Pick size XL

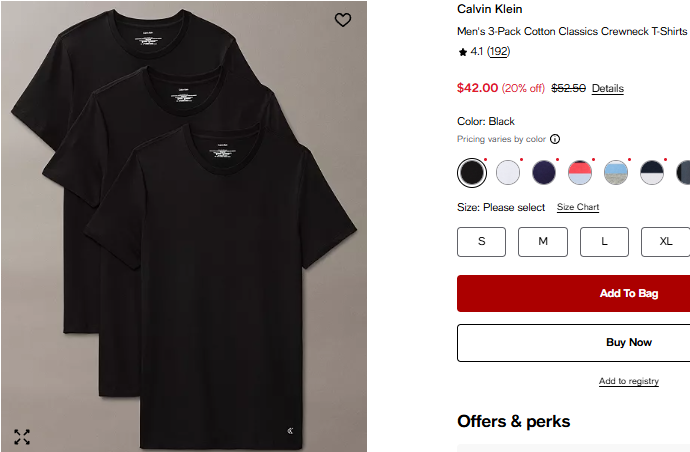pyautogui.click(x=666, y=242)
